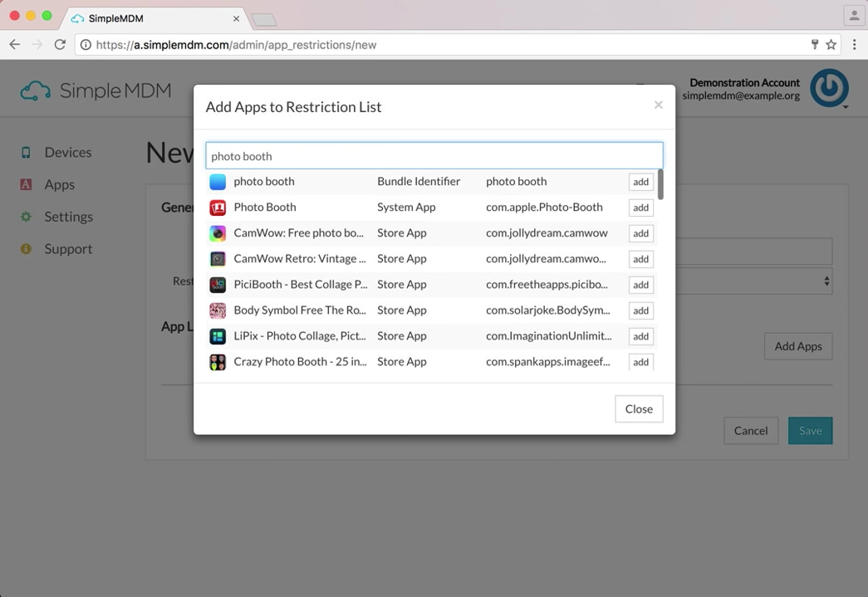Click the key icon in address bar

[x=815, y=45]
